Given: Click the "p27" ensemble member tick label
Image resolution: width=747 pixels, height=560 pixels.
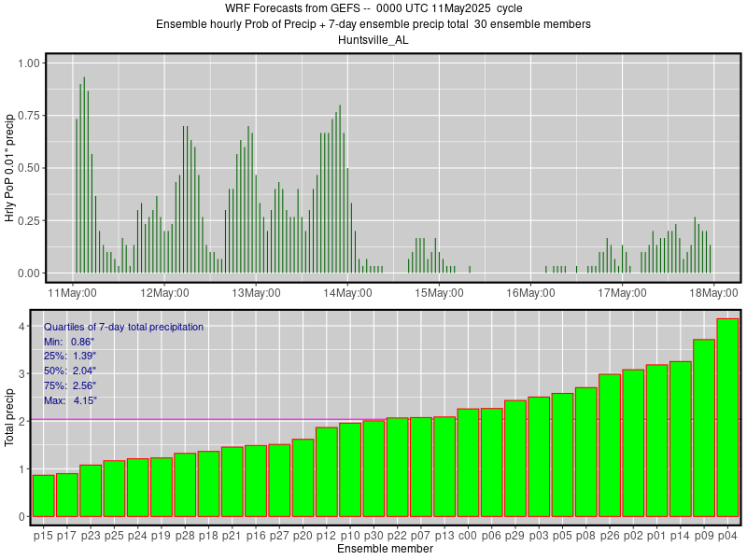Looking at the screenshot, I should 279,536.
